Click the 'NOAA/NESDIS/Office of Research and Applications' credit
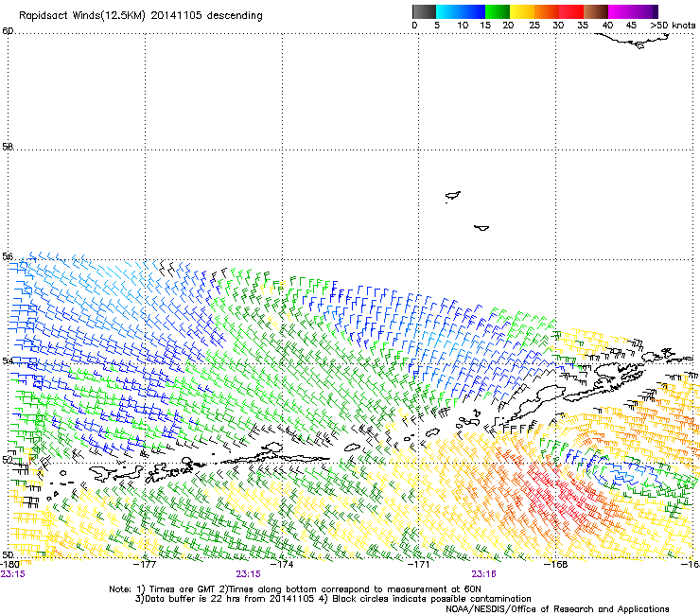Image resolution: width=700 pixels, height=615 pixels. click(x=557, y=609)
